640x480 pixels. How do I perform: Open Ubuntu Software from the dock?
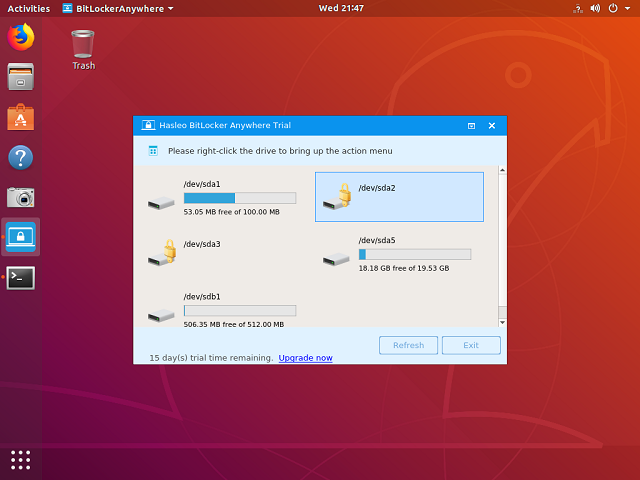pos(21,117)
